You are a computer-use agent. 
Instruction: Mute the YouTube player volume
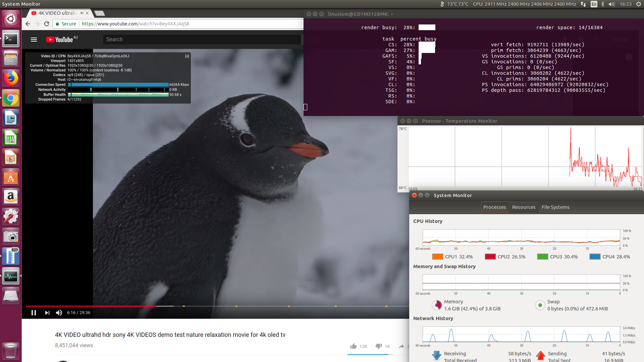[x=59, y=313]
